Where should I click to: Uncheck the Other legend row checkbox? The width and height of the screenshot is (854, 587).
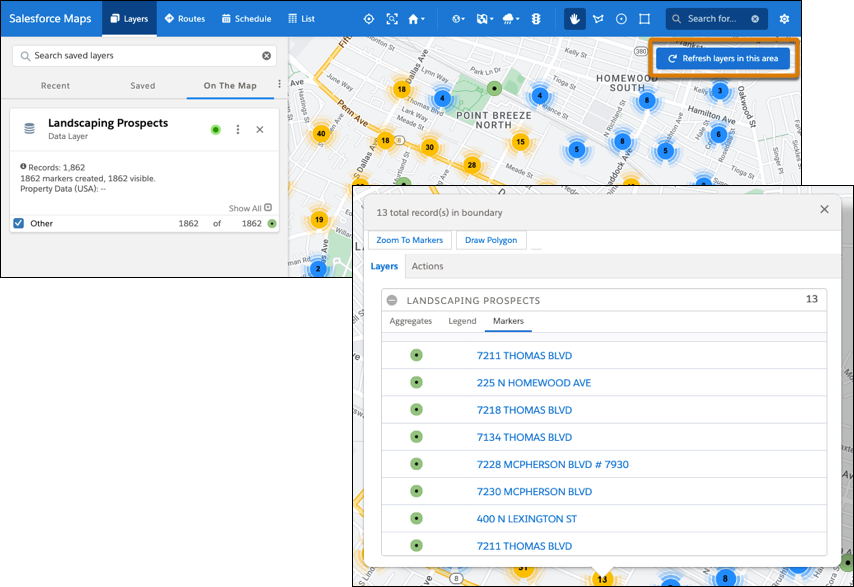pyautogui.click(x=19, y=223)
